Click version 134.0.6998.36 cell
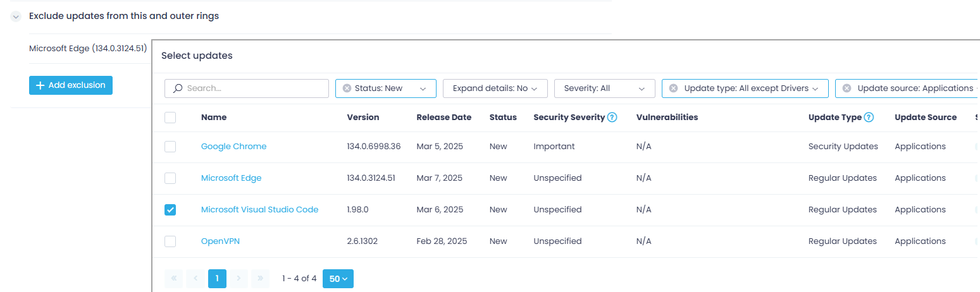 (374, 147)
